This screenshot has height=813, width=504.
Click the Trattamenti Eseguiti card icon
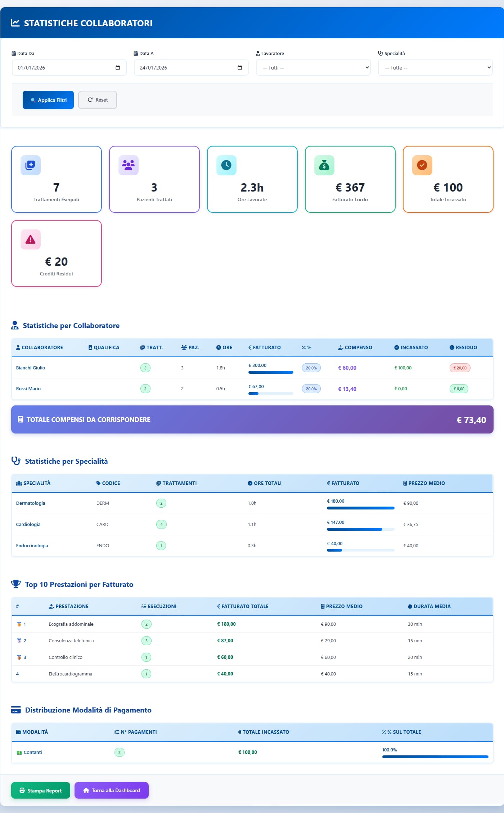pyautogui.click(x=31, y=165)
